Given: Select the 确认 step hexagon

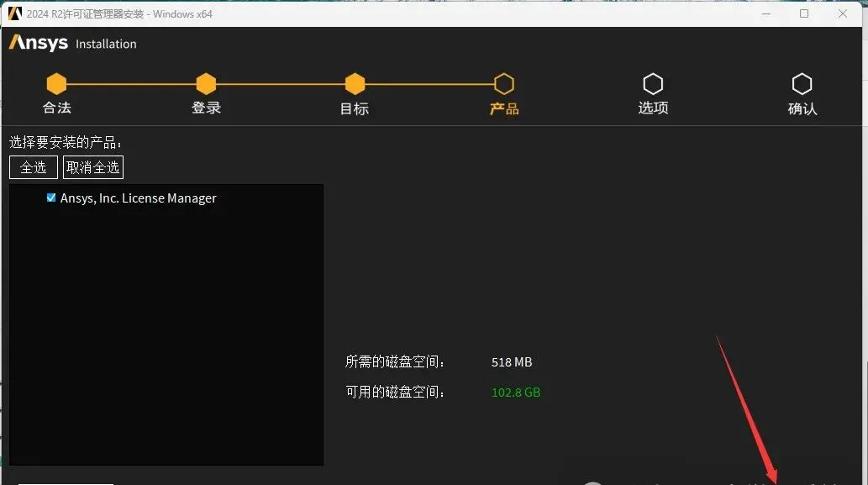Looking at the screenshot, I should pyautogui.click(x=802, y=84).
